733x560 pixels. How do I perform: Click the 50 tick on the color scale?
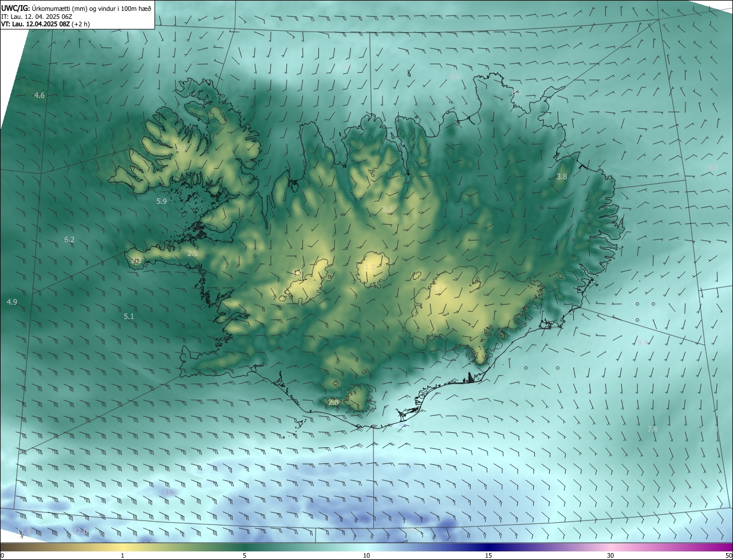tap(728, 555)
